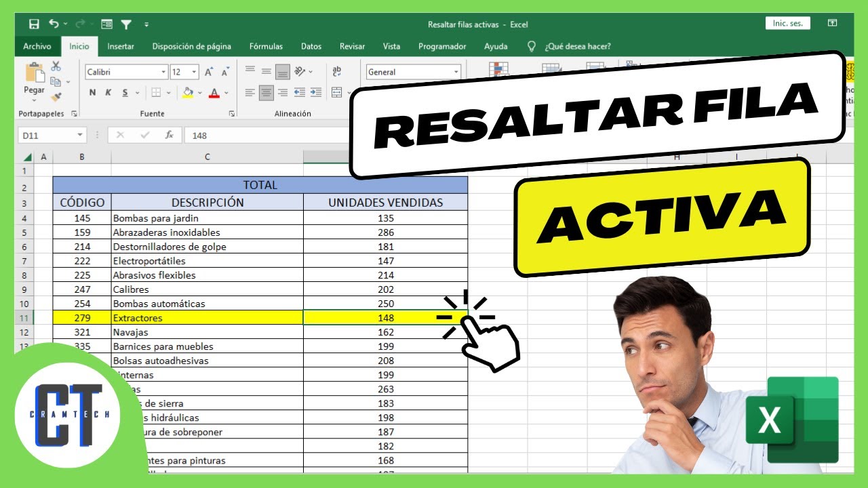Image resolution: width=868 pixels, height=488 pixels.
Task: Merge and center cells icon
Action: (x=337, y=92)
